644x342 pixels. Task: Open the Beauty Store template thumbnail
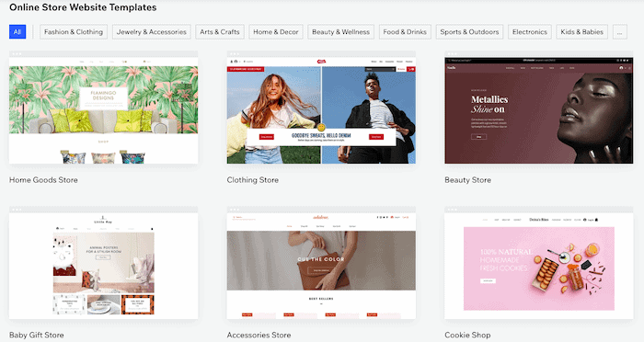click(x=539, y=108)
